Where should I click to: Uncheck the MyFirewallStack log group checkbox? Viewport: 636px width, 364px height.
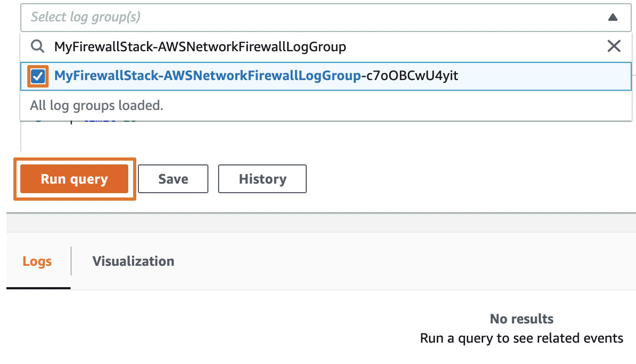(36, 76)
